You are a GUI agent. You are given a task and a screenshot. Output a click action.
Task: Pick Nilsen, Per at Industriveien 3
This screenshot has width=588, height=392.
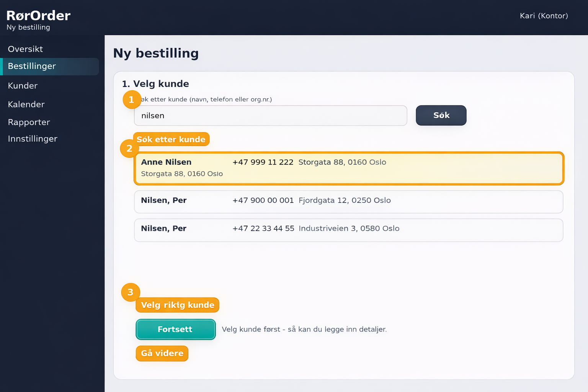pyautogui.click(x=348, y=230)
